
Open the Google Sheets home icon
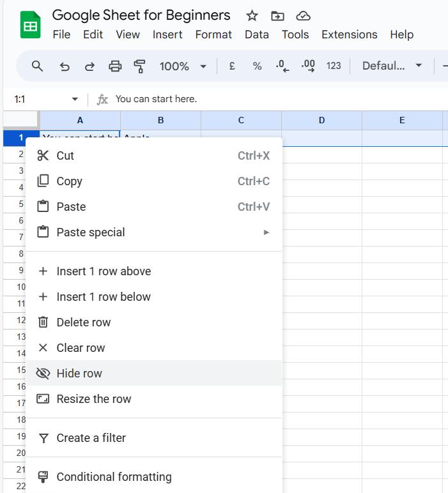(30, 24)
